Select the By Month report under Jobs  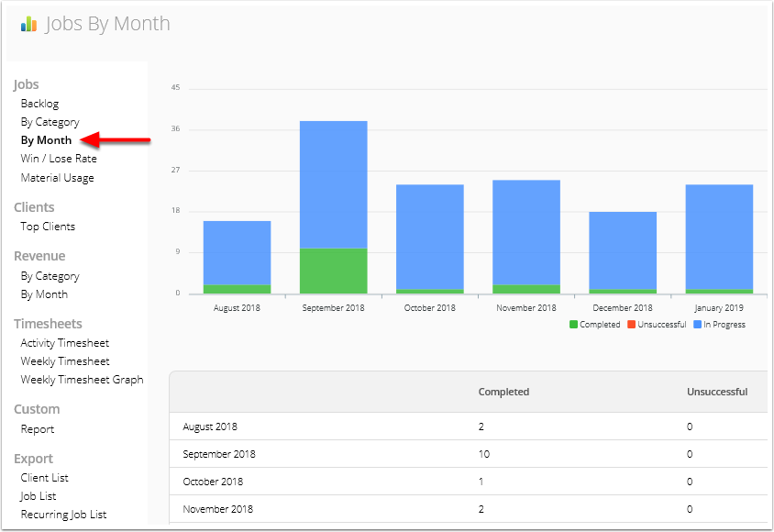point(45,139)
